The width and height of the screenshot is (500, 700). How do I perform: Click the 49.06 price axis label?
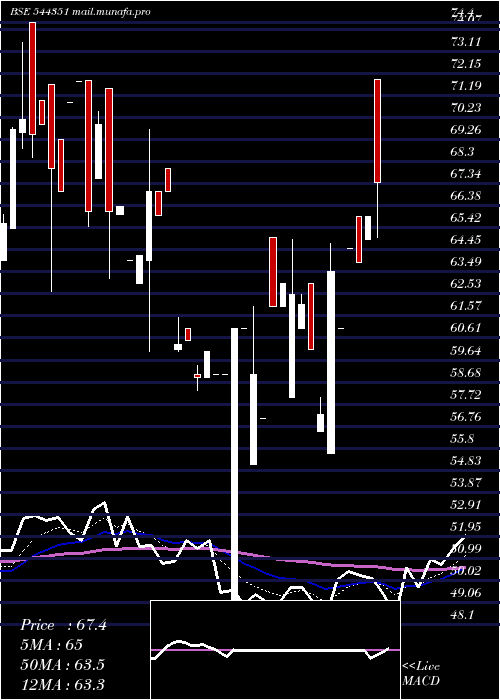pos(466,593)
